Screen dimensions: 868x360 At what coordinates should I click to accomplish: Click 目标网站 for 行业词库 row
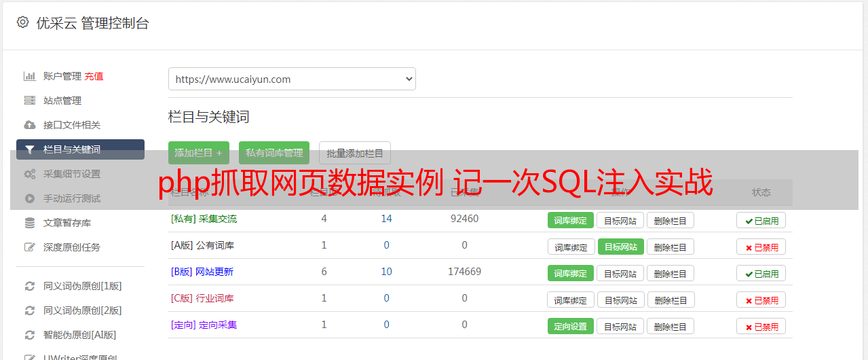click(x=621, y=300)
